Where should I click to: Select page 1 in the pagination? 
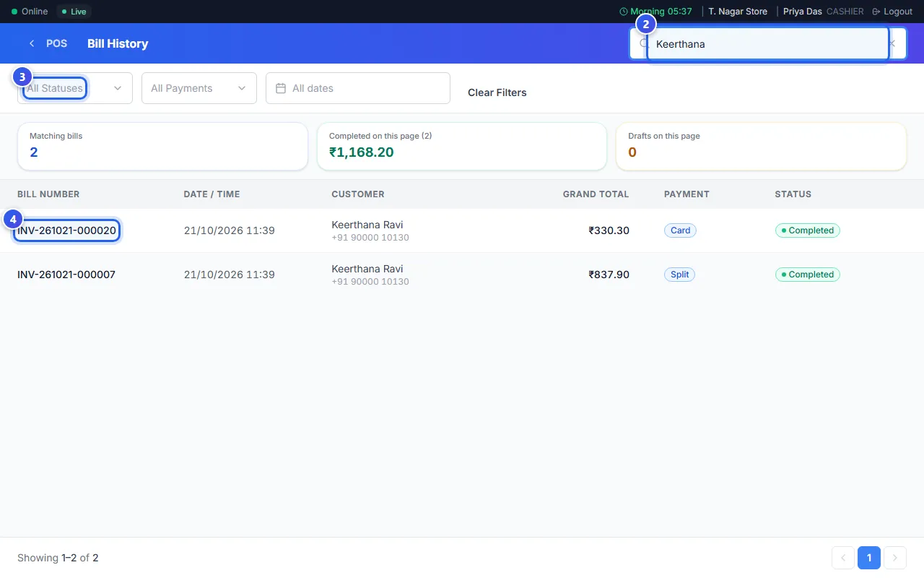click(869, 558)
